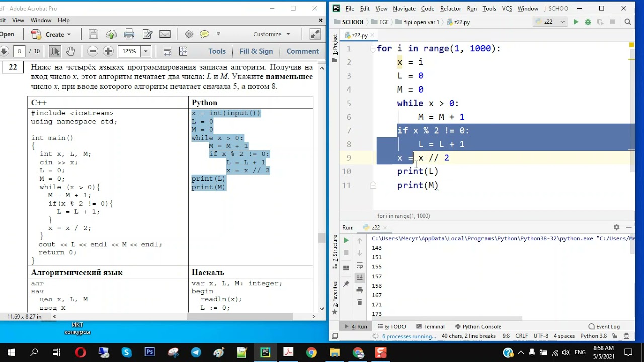
Task: Pin the Run tab
Action: [x=346, y=284]
